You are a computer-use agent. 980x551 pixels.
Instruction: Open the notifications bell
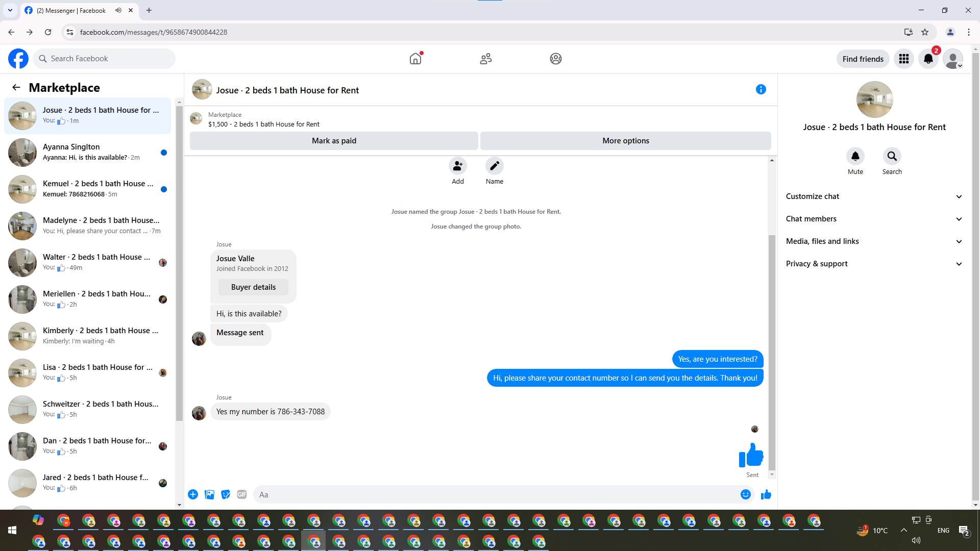click(928, 59)
